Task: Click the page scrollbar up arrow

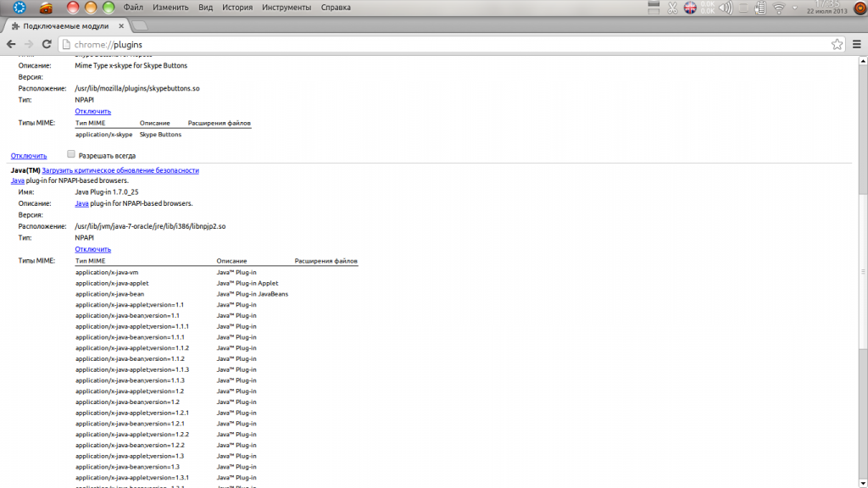Action: (x=863, y=61)
